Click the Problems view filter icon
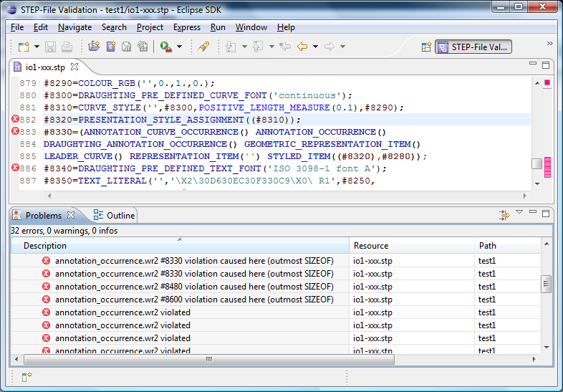Viewport: 563px width, 392px height. [x=504, y=215]
